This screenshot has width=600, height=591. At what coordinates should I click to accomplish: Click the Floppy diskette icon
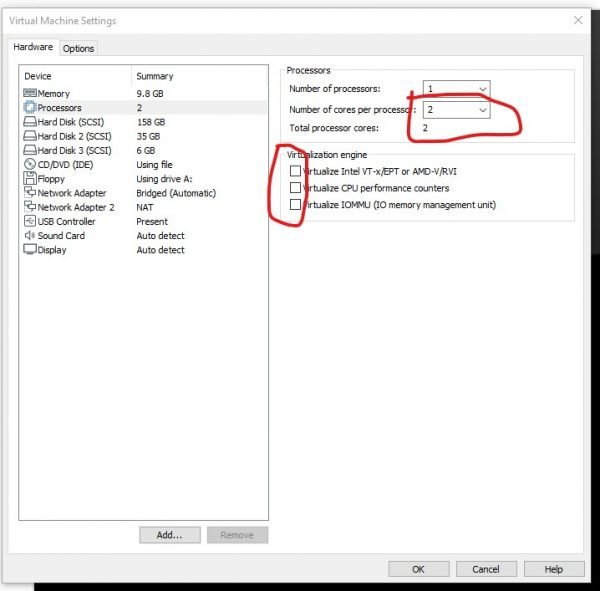(x=30, y=178)
